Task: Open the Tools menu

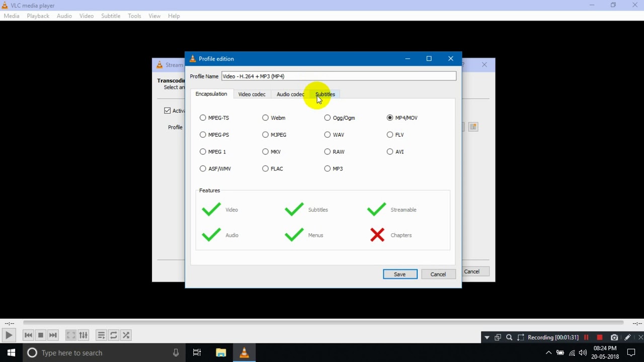Action: pos(134,16)
